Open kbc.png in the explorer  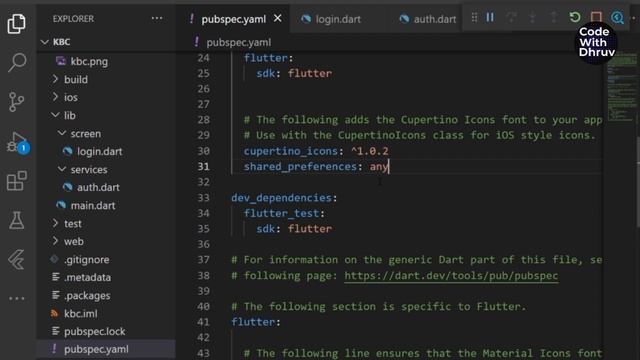89,62
